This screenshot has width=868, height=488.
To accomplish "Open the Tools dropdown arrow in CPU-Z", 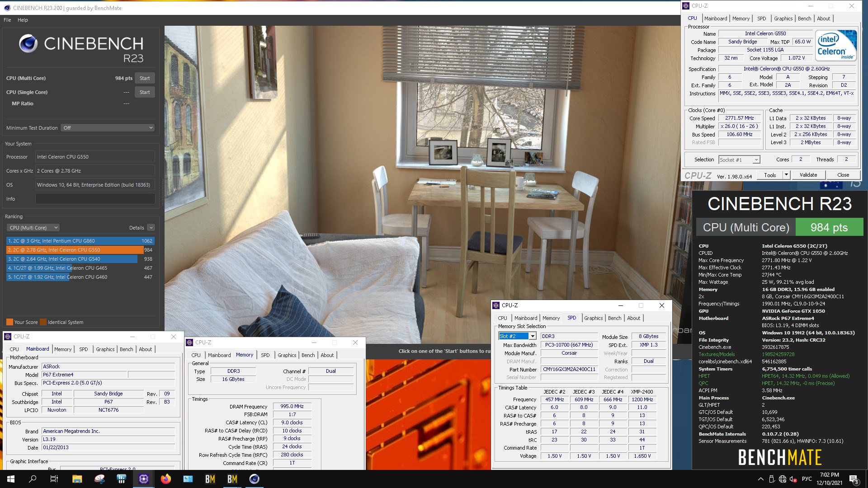I will pos(786,175).
